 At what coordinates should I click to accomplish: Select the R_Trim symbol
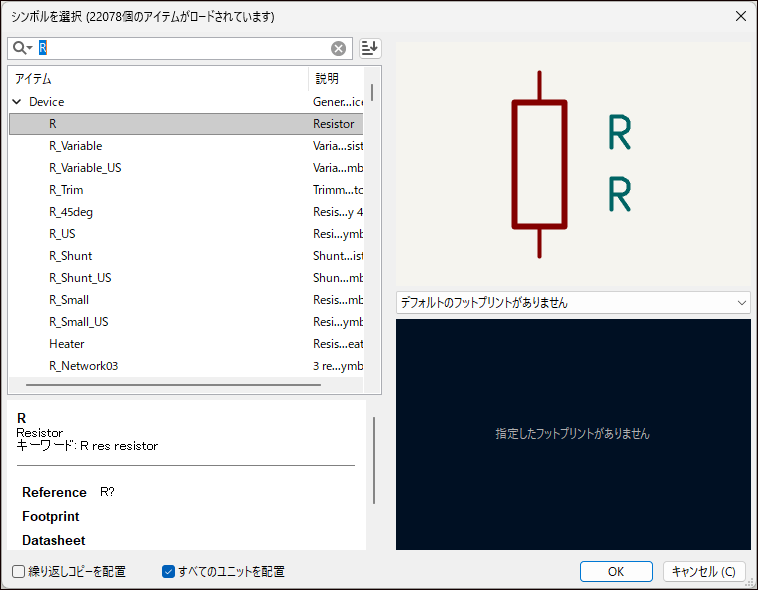pos(66,190)
